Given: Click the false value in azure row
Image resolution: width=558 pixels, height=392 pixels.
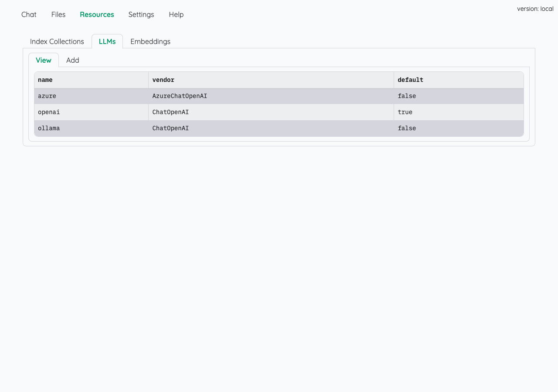Looking at the screenshot, I should pos(459,96).
